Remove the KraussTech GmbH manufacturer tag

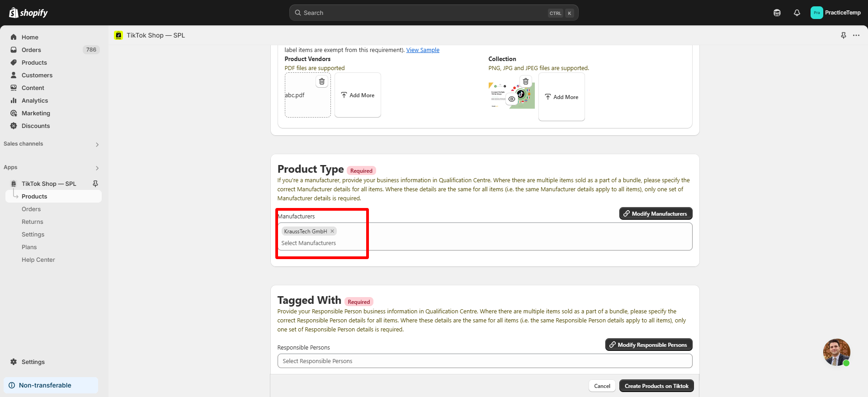coord(332,231)
